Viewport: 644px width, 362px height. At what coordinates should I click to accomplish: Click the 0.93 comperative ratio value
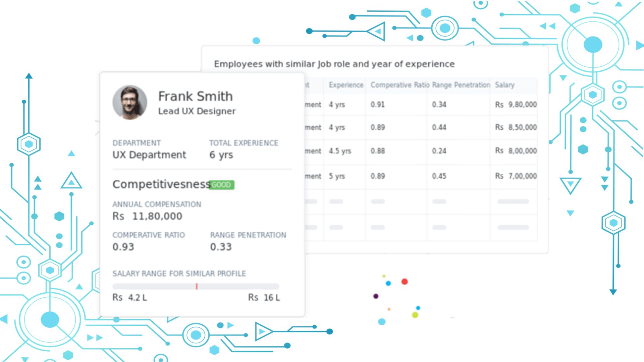pyautogui.click(x=123, y=247)
